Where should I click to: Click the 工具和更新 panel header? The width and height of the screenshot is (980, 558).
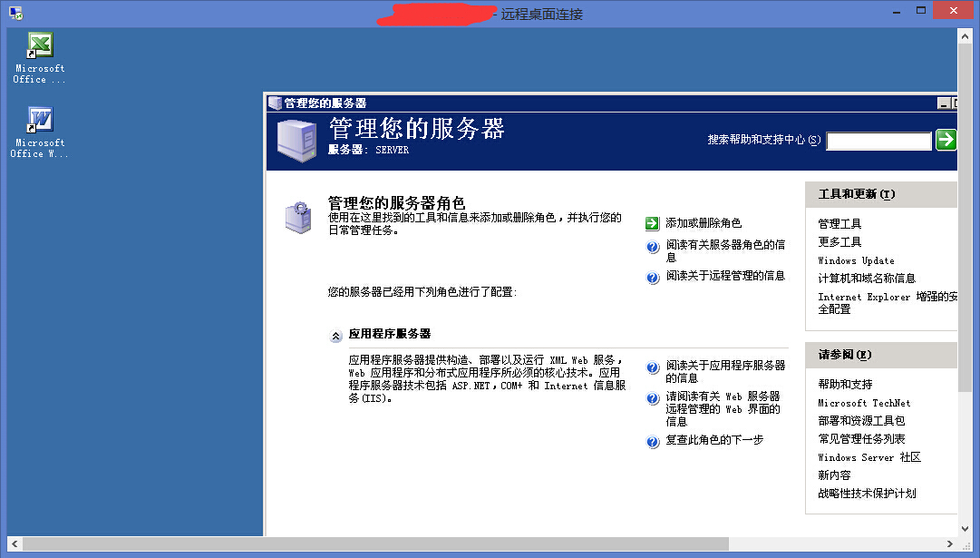click(x=881, y=194)
